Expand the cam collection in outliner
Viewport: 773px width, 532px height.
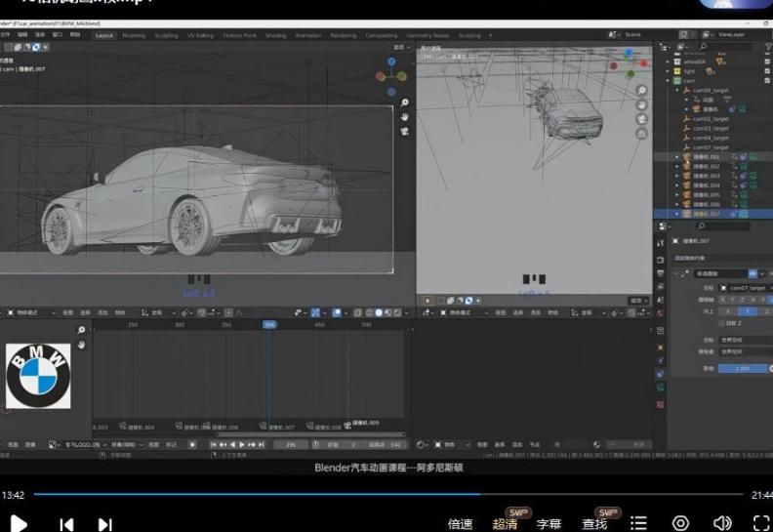[668, 81]
